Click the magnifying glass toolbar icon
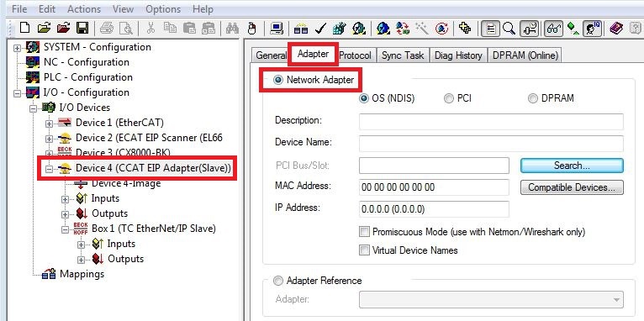The height and width of the screenshot is (321, 644). (509, 28)
